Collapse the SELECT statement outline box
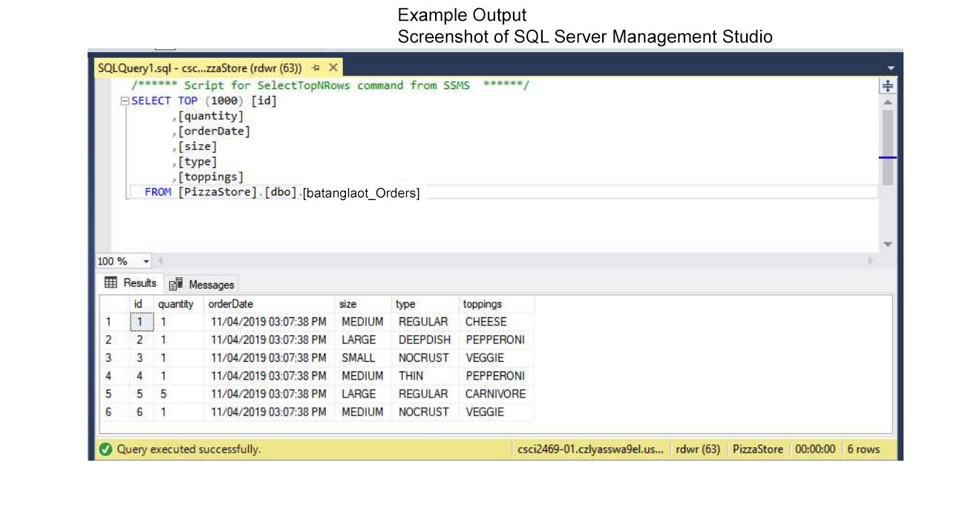The image size is (980, 506). [x=125, y=101]
